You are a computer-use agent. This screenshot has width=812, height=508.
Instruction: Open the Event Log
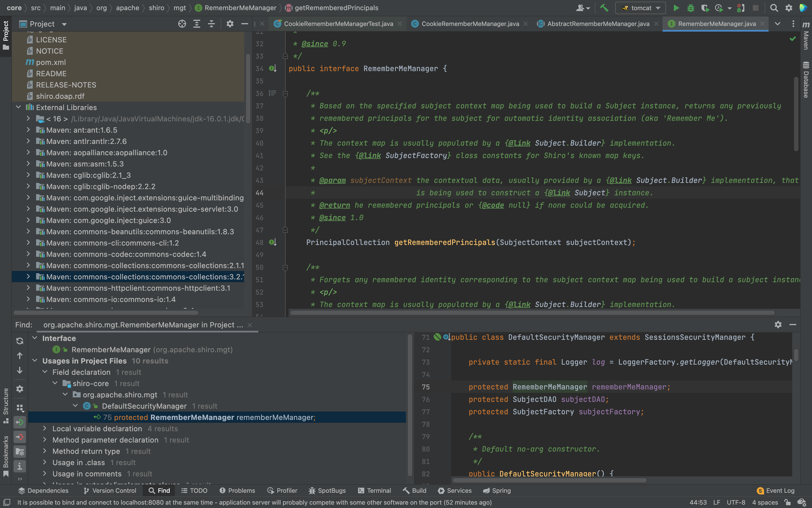click(x=776, y=491)
